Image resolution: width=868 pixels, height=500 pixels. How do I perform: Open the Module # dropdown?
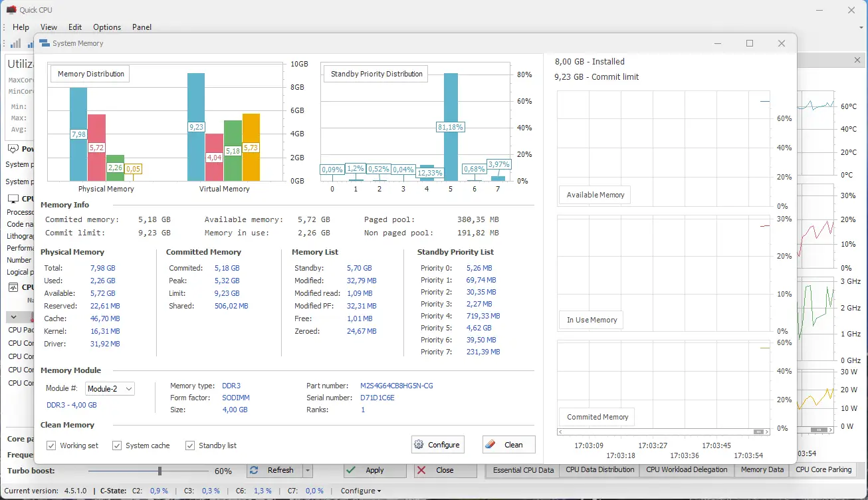[x=110, y=388]
